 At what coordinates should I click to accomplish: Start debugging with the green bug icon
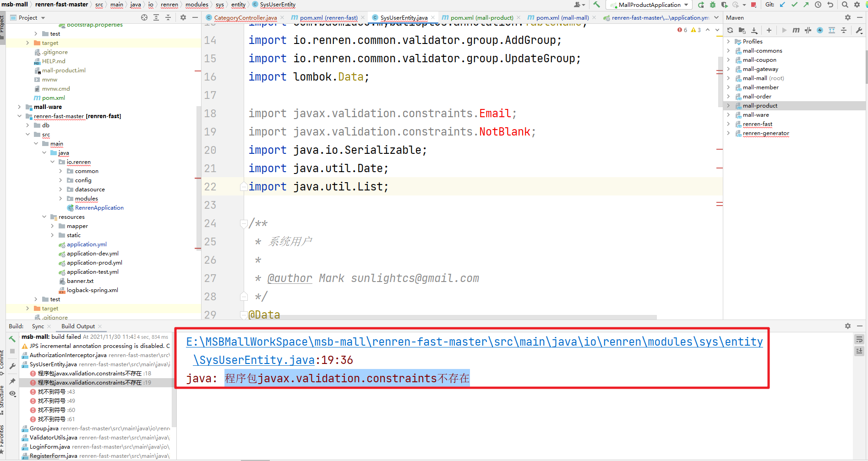[x=712, y=5]
